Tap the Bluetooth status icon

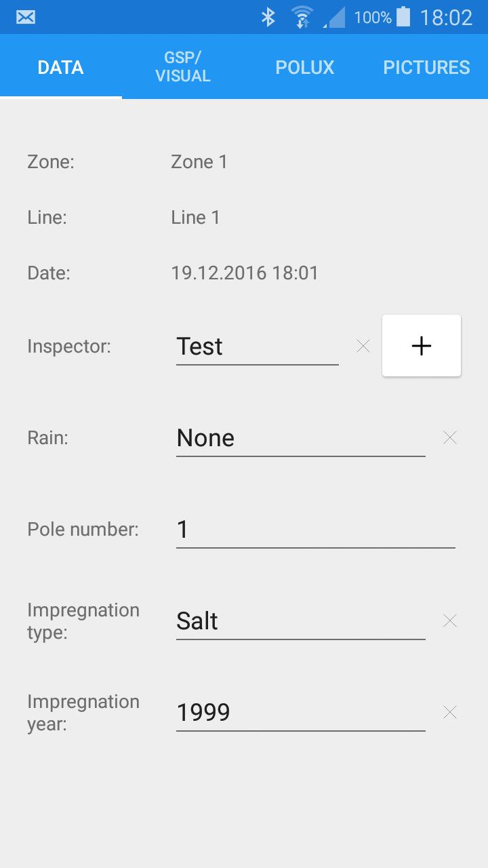click(268, 17)
